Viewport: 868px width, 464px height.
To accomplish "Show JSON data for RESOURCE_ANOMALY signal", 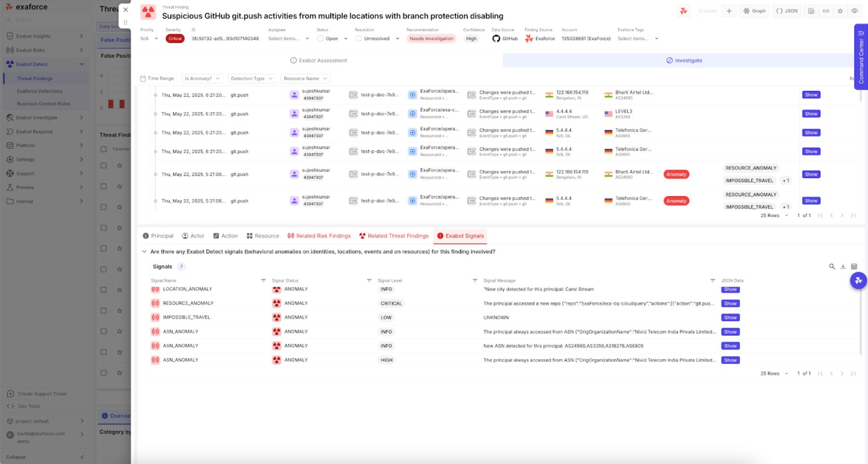I will (730, 304).
